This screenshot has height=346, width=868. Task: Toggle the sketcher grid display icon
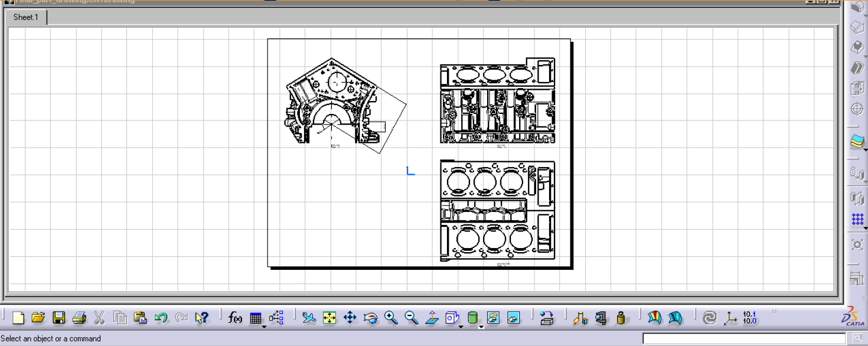click(857, 220)
